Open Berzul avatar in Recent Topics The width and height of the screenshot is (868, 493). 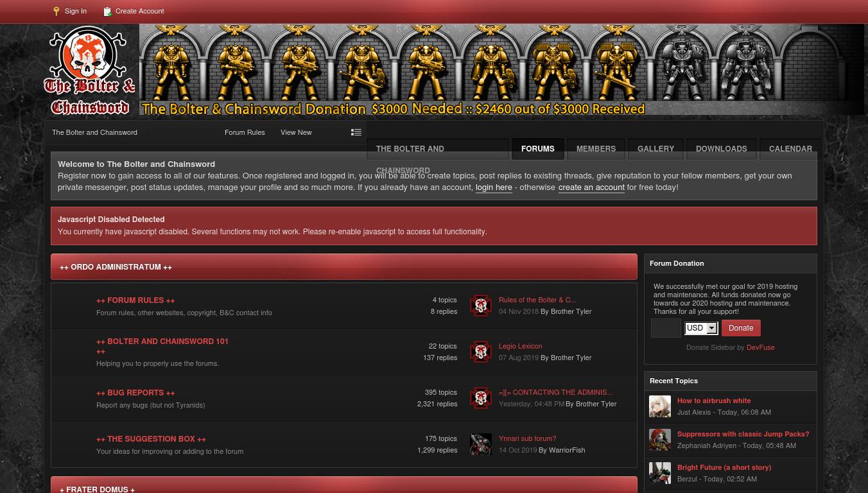pyautogui.click(x=660, y=473)
